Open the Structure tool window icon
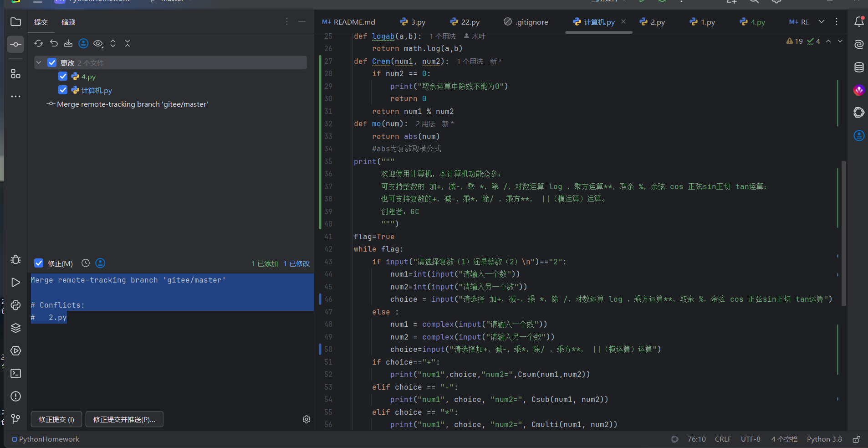The image size is (868, 448). click(x=15, y=74)
